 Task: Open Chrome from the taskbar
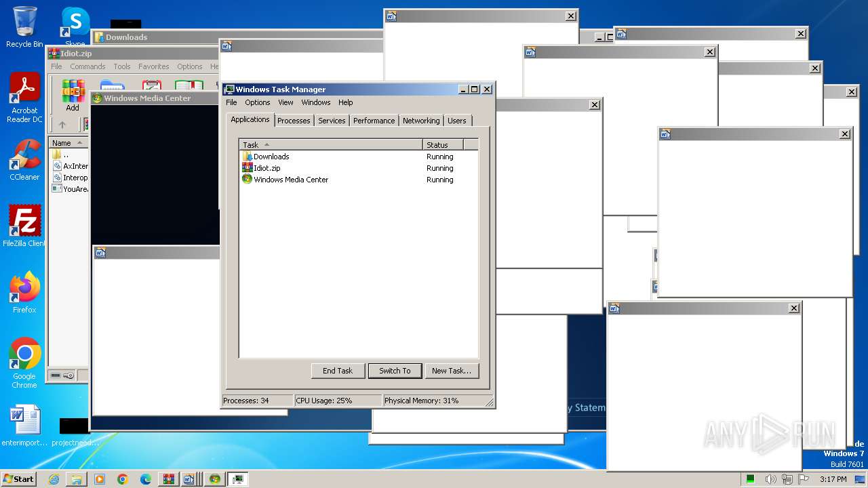pos(123,479)
